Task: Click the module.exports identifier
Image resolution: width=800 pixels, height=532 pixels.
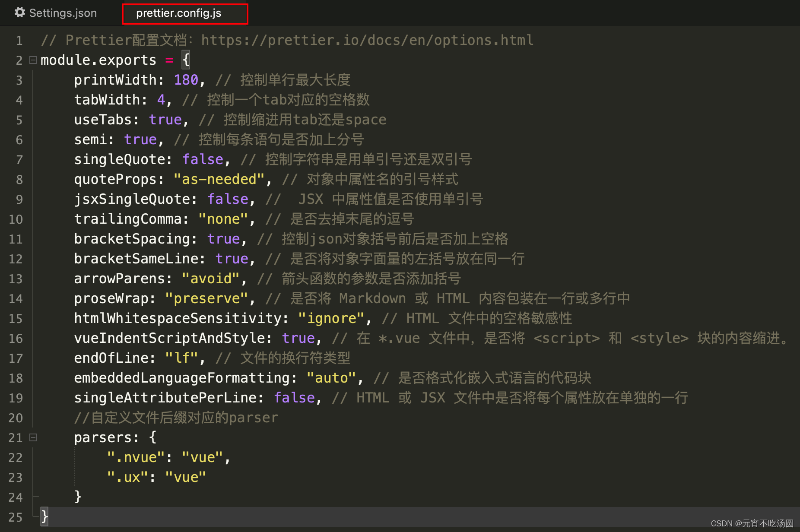Action: 98,60
